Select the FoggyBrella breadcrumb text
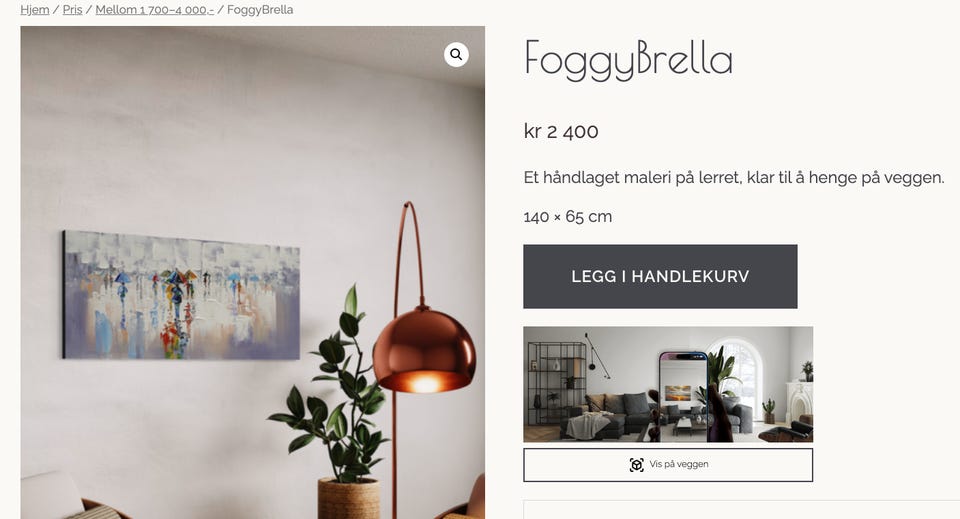Viewport: 960px width, 519px height. 260,10
